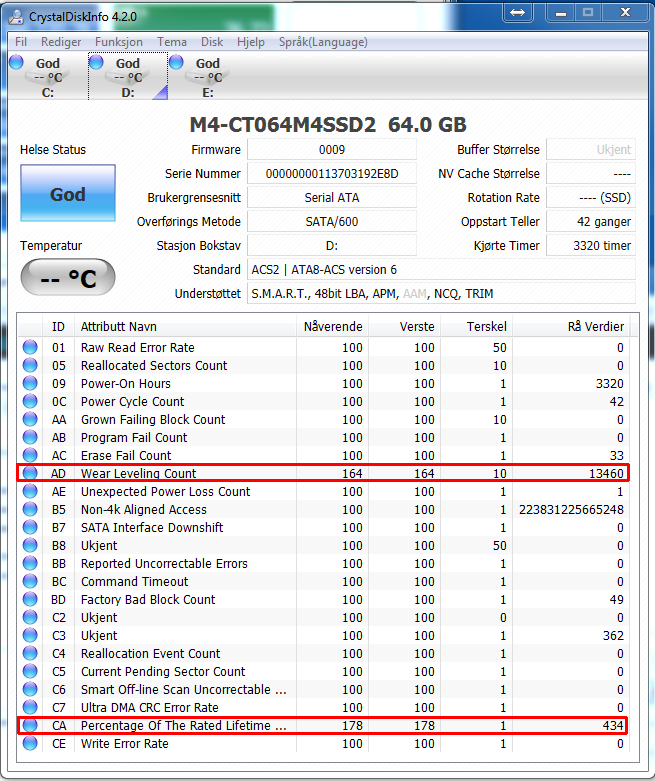Screen dimensions: 655x781
Task: Click status orb for Reallocated Sectors Count
Action: (x=30, y=365)
